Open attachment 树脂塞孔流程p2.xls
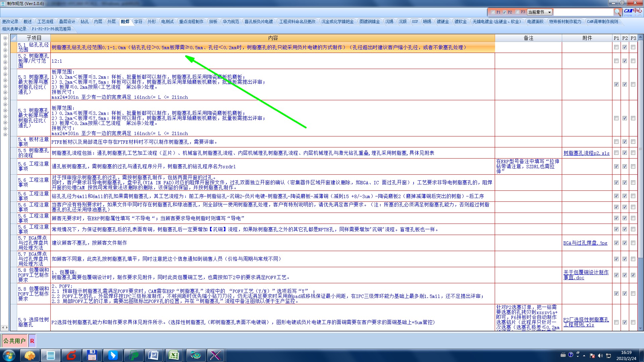 (x=586, y=153)
